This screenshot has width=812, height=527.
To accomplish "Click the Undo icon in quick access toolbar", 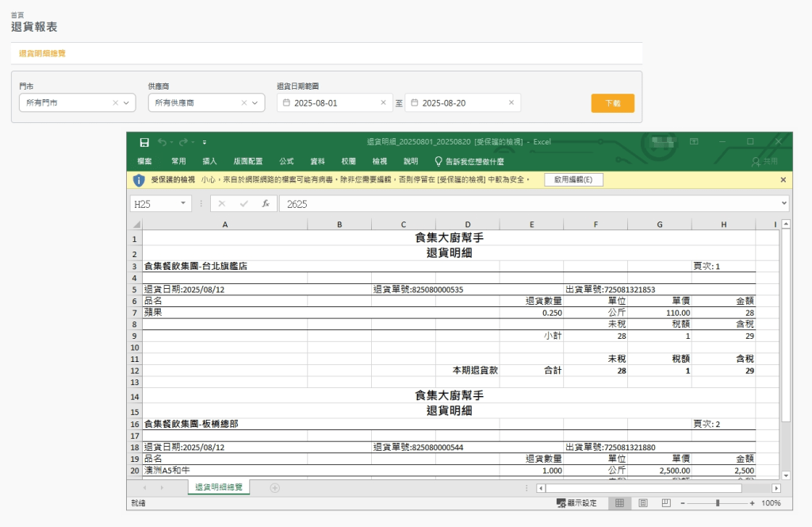I will point(162,141).
